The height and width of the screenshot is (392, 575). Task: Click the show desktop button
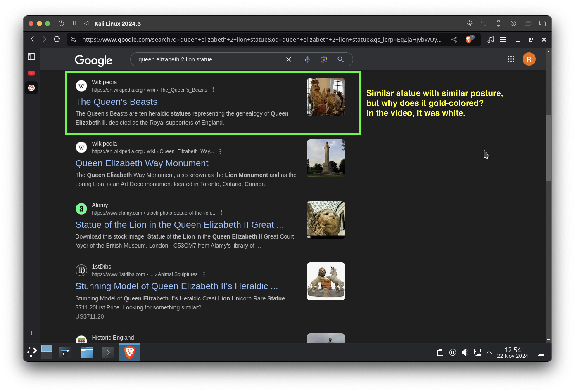541,352
